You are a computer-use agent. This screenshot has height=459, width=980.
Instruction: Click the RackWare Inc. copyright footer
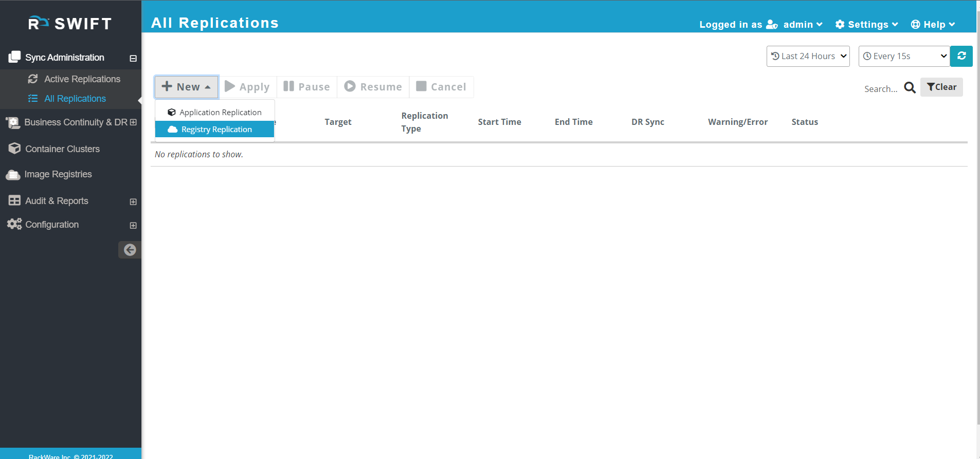(70, 456)
